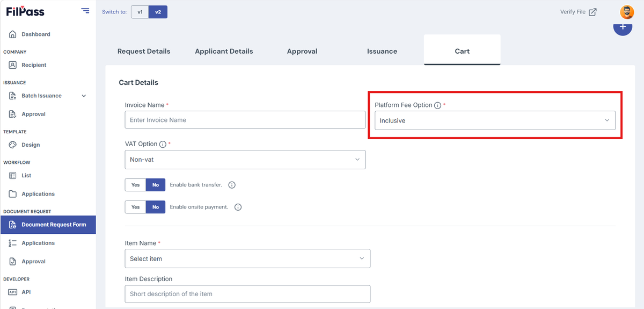Switch to Issuance tab
The image size is (644, 309).
382,51
